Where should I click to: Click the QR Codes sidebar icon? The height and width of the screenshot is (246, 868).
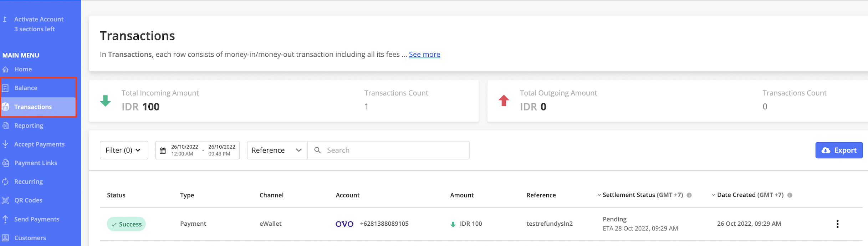coord(5,200)
